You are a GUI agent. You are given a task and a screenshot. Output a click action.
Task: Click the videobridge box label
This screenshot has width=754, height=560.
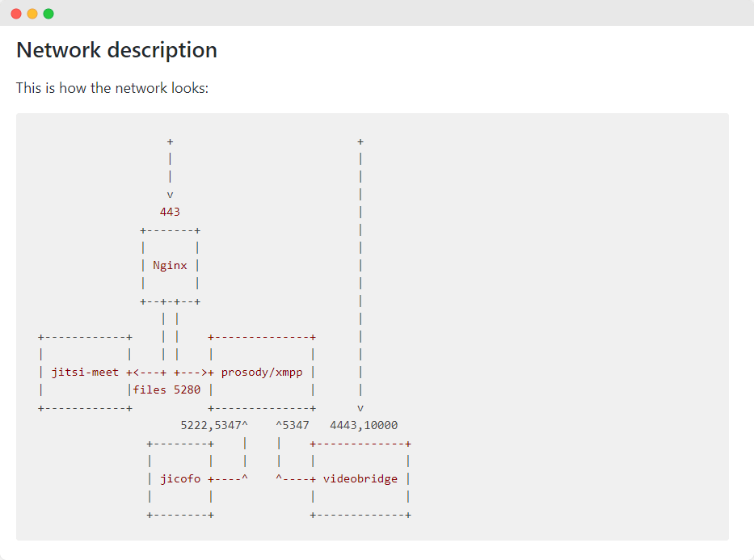tap(360, 478)
